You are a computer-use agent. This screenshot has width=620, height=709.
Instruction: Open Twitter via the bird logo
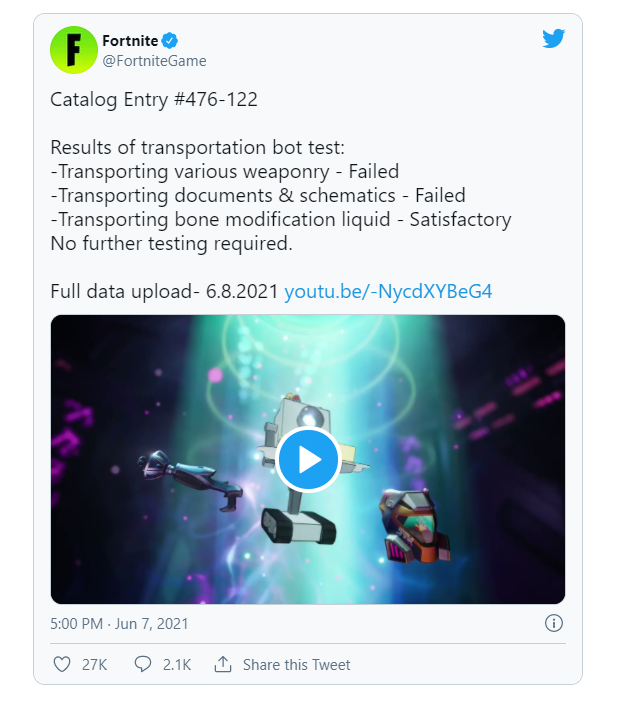click(x=554, y=39)
